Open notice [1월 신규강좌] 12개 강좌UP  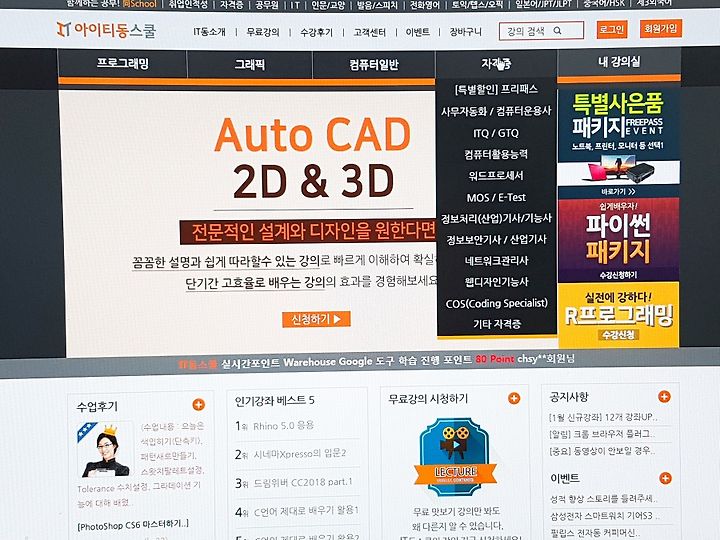pos(603,417)
